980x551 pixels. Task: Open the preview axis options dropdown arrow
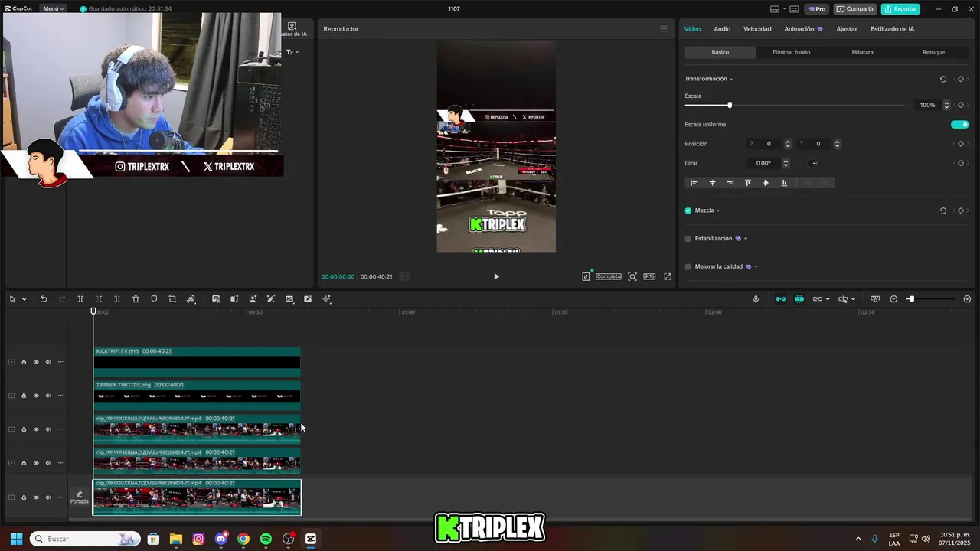pos(854,299)
